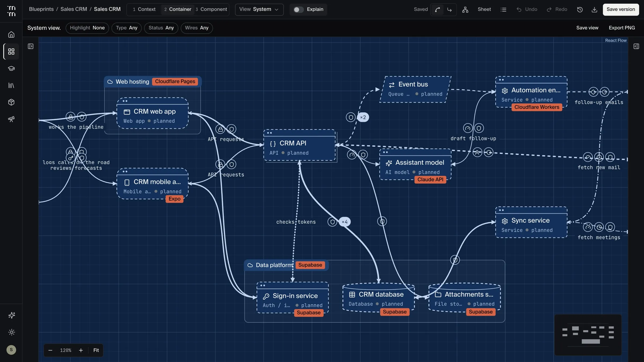Viewport: 644px width, 362px height.
Task: Select the grid dashboard sidebar icon
Action: 11,51
